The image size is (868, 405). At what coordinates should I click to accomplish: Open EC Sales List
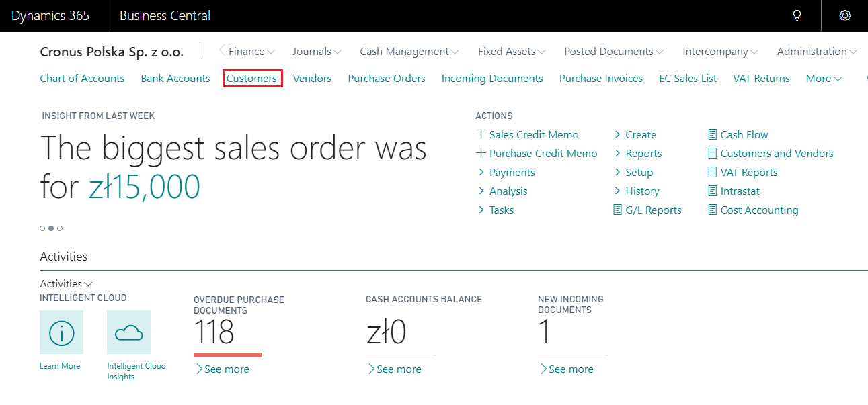click(688, 78)
